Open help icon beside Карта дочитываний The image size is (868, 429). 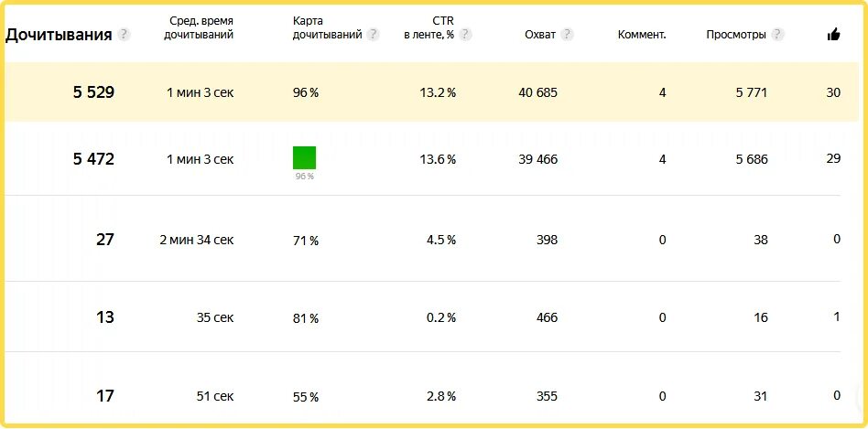click(373, 35)
